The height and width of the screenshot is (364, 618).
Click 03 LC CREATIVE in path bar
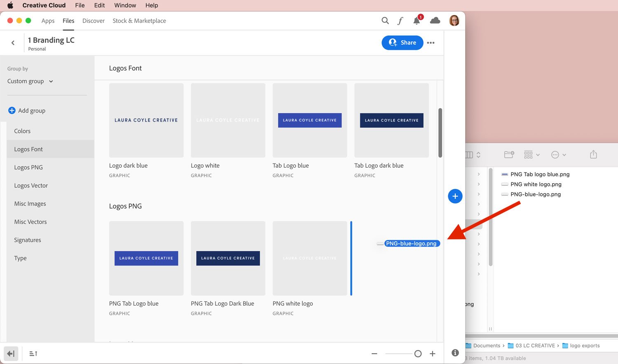point(535,345)
